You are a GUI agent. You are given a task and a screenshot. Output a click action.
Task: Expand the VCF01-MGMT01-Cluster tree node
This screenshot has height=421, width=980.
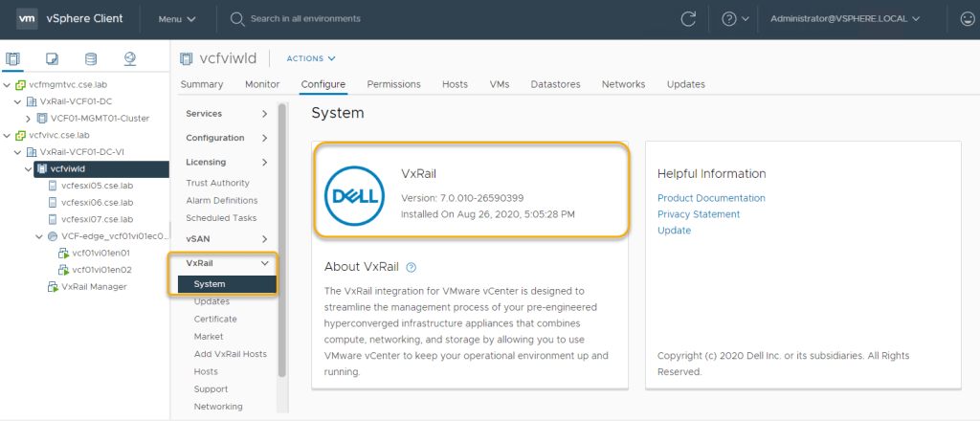pos(40,119)
